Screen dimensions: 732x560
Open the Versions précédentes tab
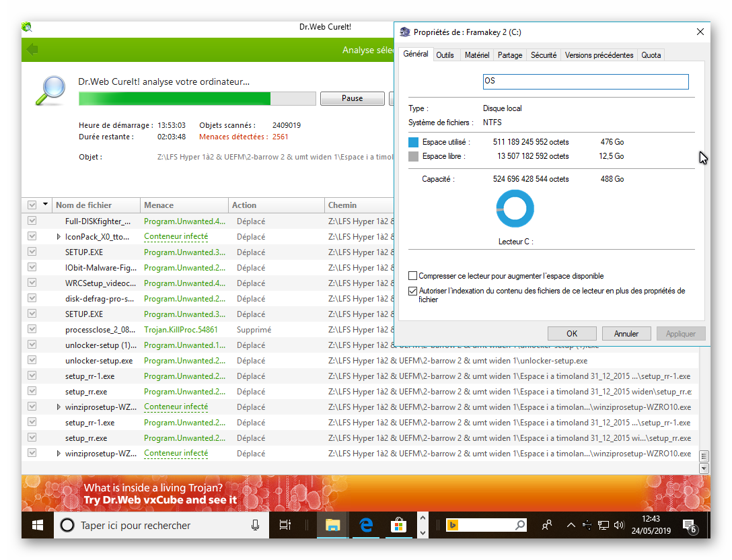pos(599,55)
